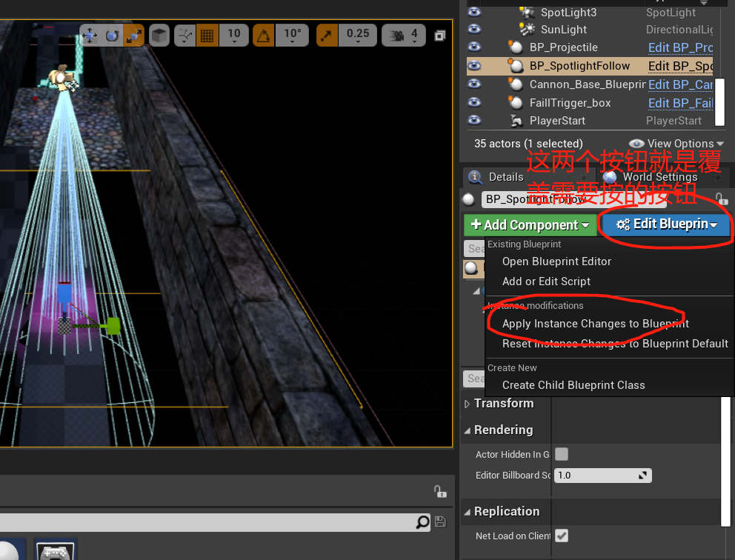Screen dimensions: 735x560
Task: Click the billboard scale spinner arrow
Action: click(x=642, y=475)
